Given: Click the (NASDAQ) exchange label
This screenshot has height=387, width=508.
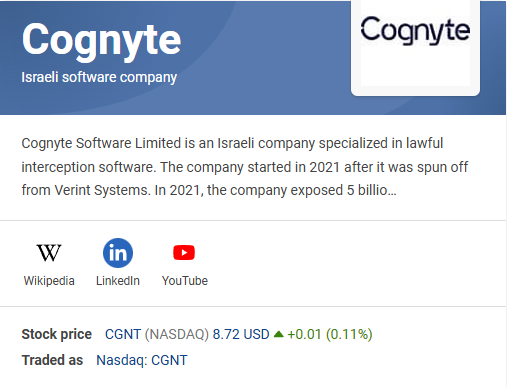Looking at the screenshot, I should pyautogui.click(x=176, y=334).
